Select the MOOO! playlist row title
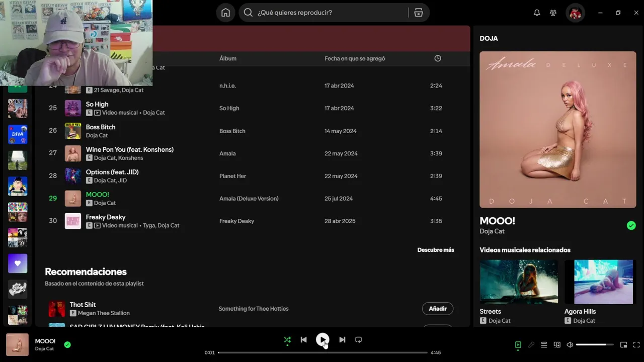The height and width of the screenshot is (362, 644). click(98, 195)
